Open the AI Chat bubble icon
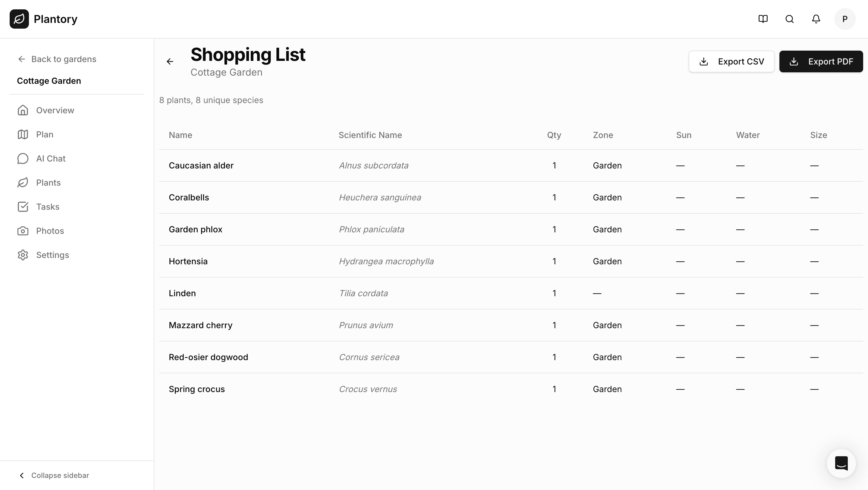Screen dimensions: 868x490 (23, 159)
